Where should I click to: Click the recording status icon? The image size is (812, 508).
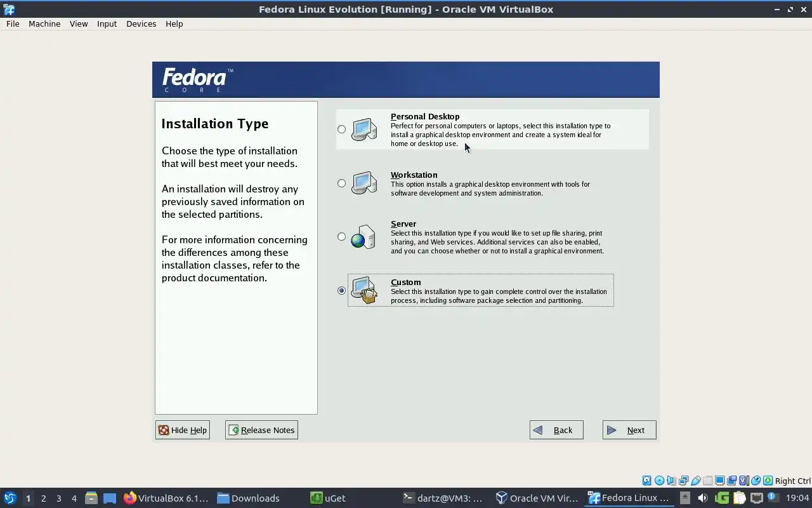731,481
